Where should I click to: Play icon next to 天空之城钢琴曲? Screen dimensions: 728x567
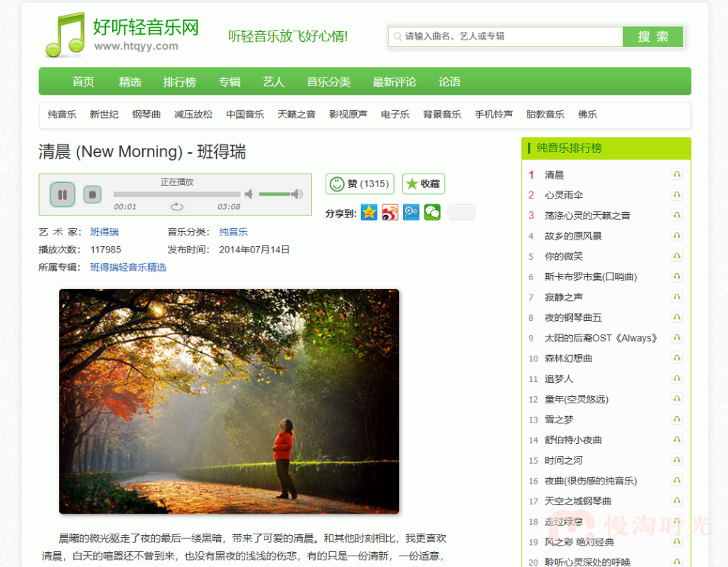pyautogui.click(x=677, y=501)
